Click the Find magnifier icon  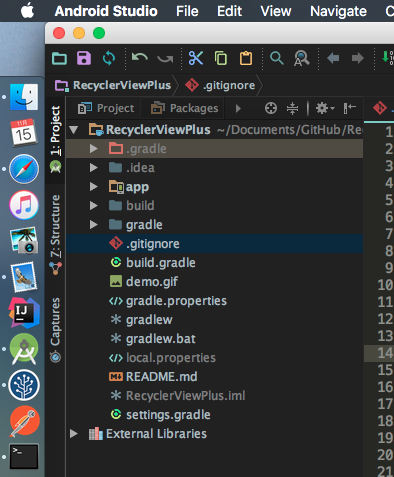coord(277,58)
